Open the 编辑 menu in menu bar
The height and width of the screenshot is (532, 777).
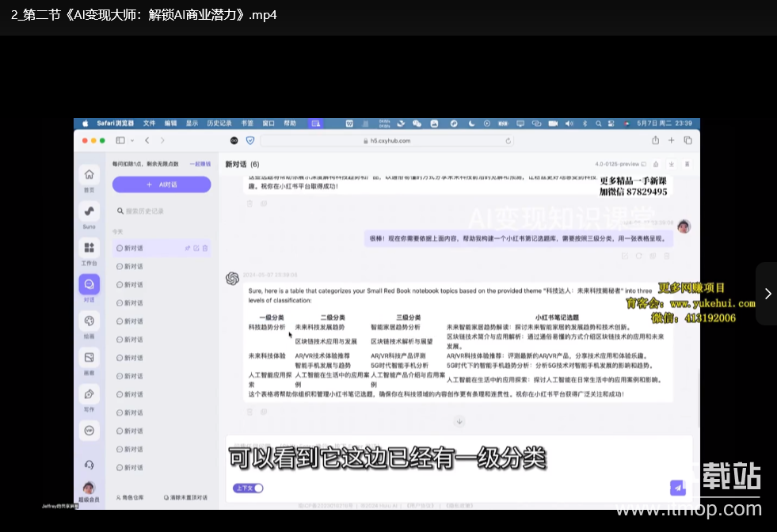tap(171, 123)
